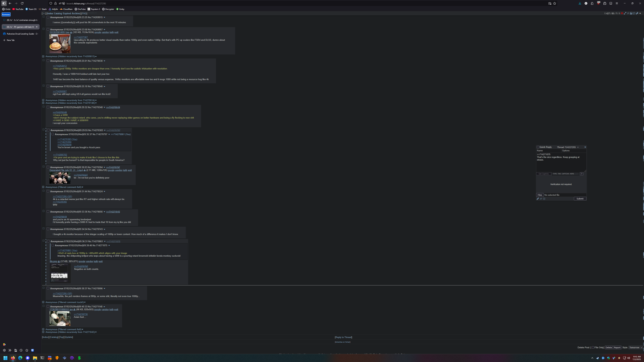Image resolution: width=644 pixels, height=362 pixels.
Task: Open post menu arrow for No.714270030
Action: coord(104,61)
